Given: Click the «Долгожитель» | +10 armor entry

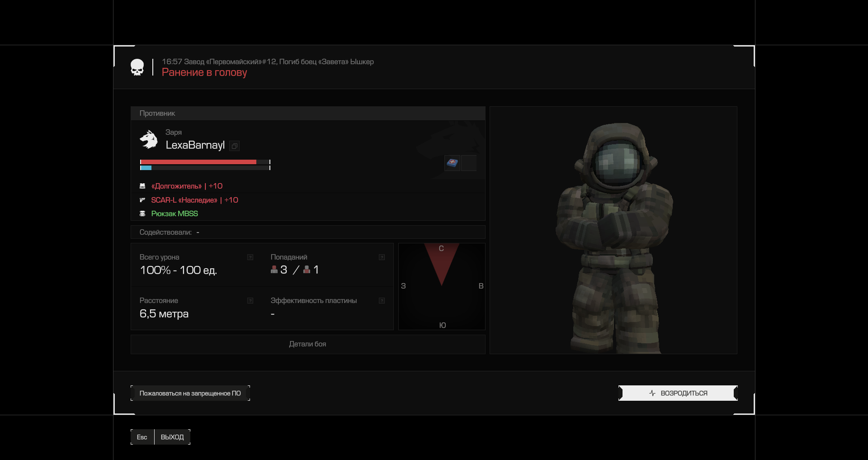Looking at the screenshot, I should [x=187, y=186].
